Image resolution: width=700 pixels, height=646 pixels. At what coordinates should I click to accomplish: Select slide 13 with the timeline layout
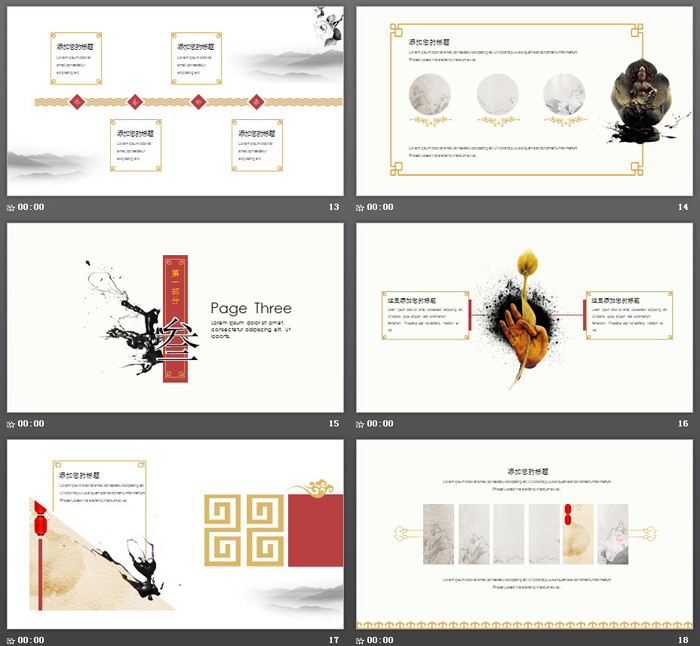(175, 100)
